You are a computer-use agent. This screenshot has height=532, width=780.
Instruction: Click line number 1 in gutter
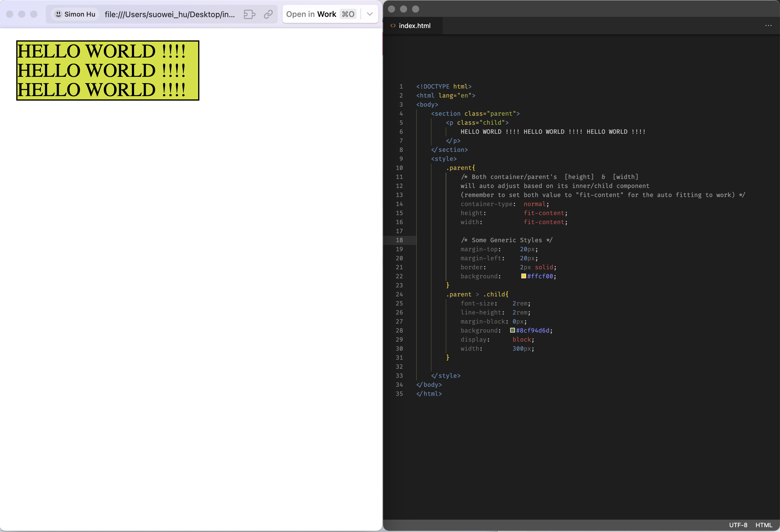(401, 86)
